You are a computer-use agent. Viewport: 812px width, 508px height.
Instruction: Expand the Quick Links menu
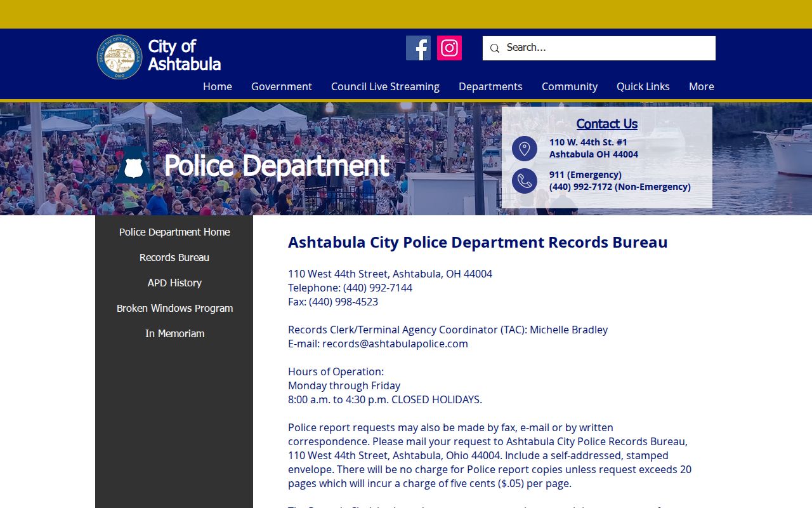(x=643, y=86)
